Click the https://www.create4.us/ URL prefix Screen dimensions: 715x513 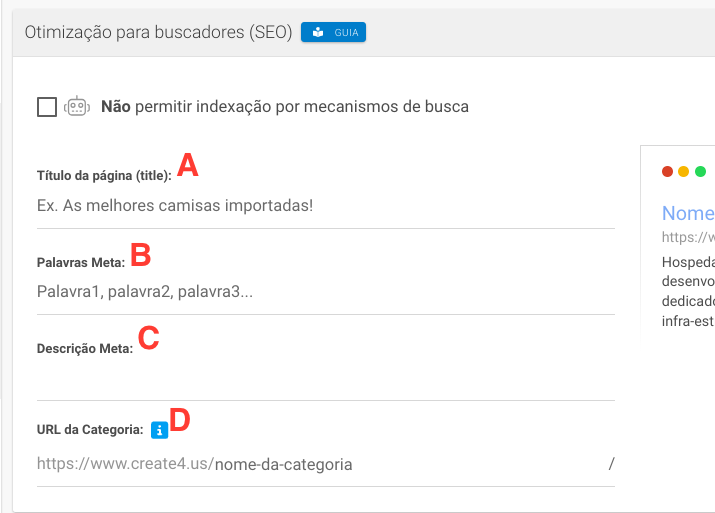tap(125, 464)
